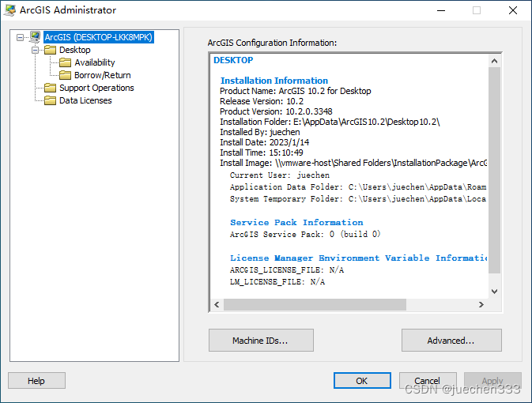532x403 pixels.
Task: Click the Apply button
Action: pos(492,381)
